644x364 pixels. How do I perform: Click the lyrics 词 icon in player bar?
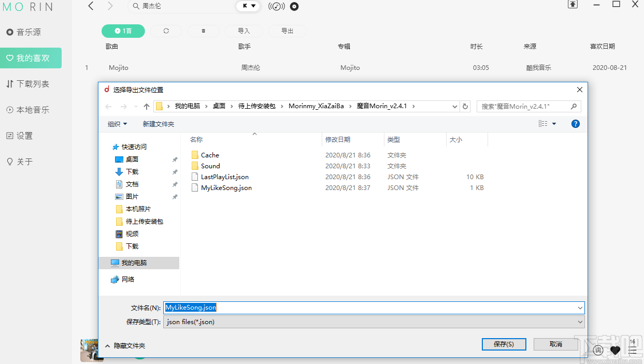(598, 351)
